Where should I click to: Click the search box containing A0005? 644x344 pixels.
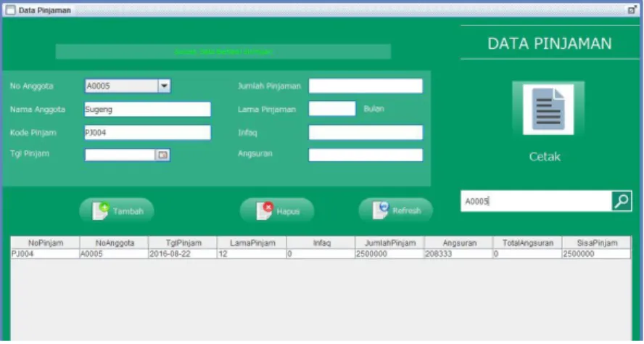click(536, 201)
